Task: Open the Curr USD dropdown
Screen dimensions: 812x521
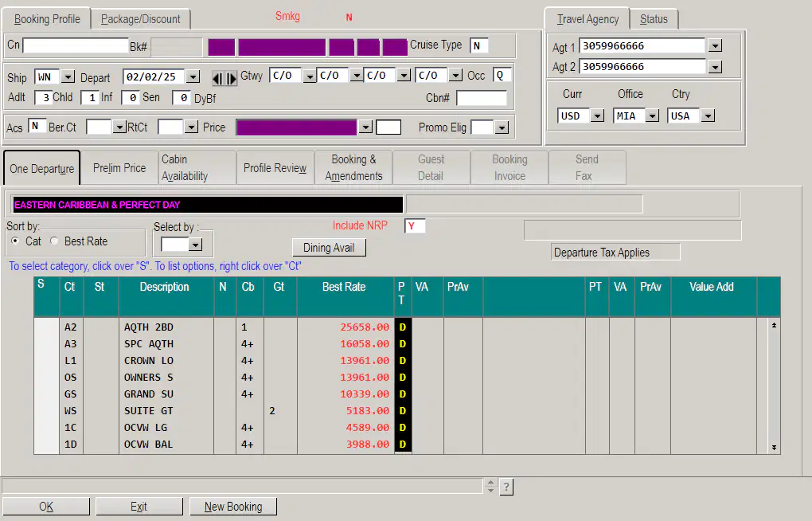Action: pos(598,116)
